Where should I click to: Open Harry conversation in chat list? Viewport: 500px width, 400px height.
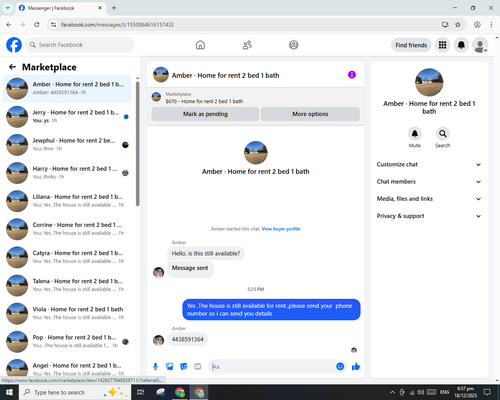(67, 173)
